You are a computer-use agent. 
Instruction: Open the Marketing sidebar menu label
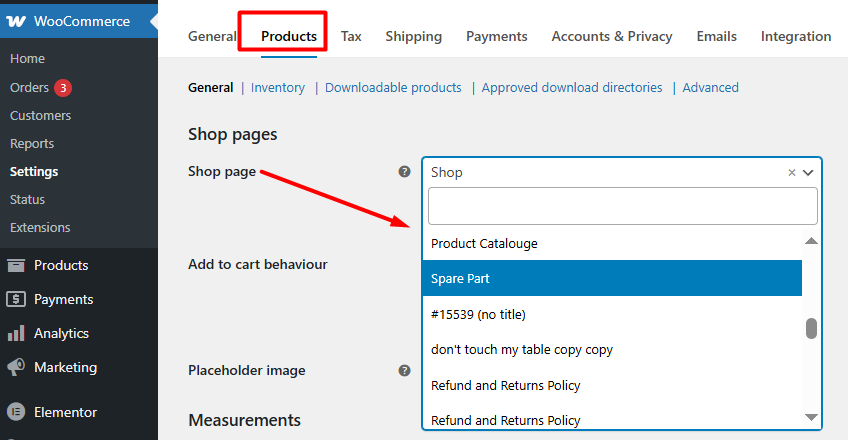(65, 368)
